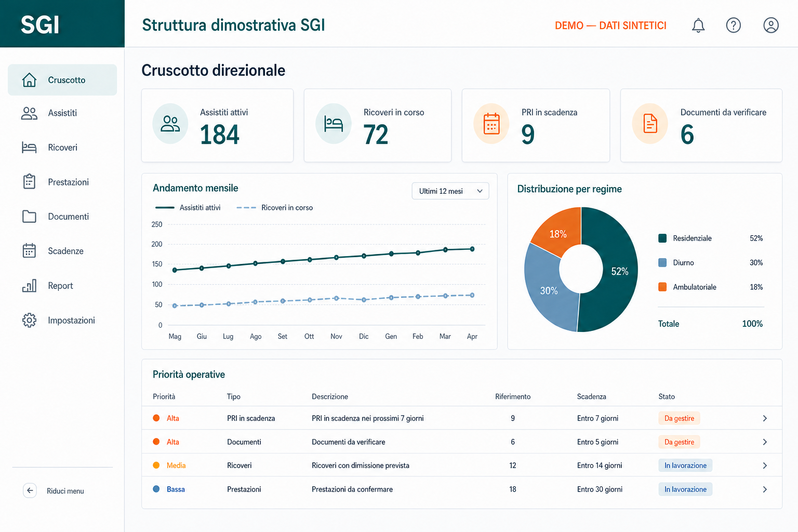798x532 pixels.
Task: Click the PRI in scadenza calendar icon
Action: 491,124
